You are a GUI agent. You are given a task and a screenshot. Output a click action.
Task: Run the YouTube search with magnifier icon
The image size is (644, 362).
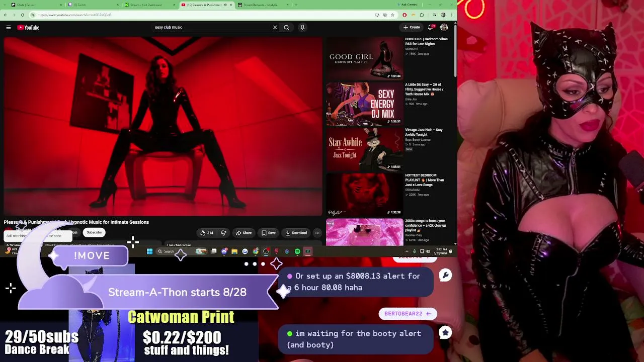286,28
